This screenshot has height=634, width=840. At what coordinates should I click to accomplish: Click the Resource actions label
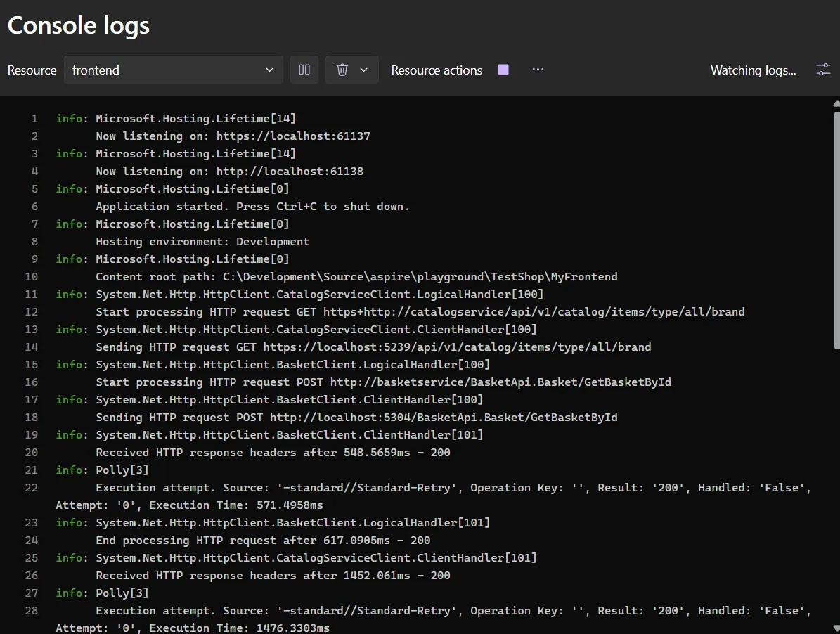437,70
